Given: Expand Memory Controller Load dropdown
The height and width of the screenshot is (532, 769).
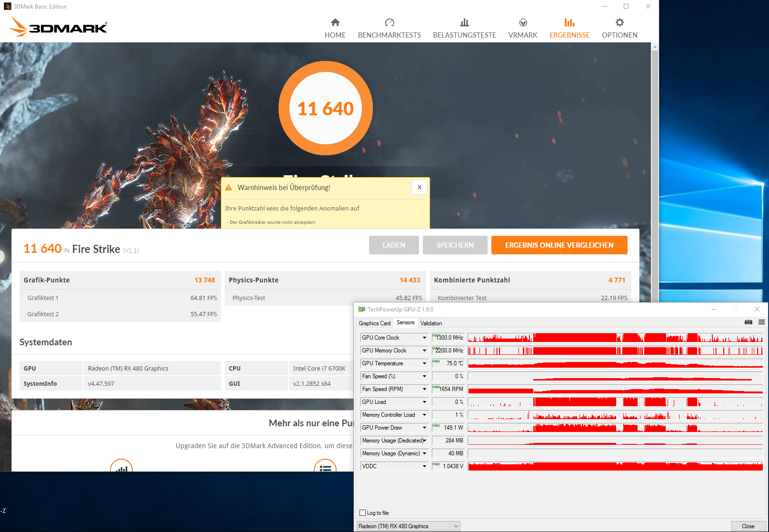Looking at the screenshot, I should click(x=424, y=415).
